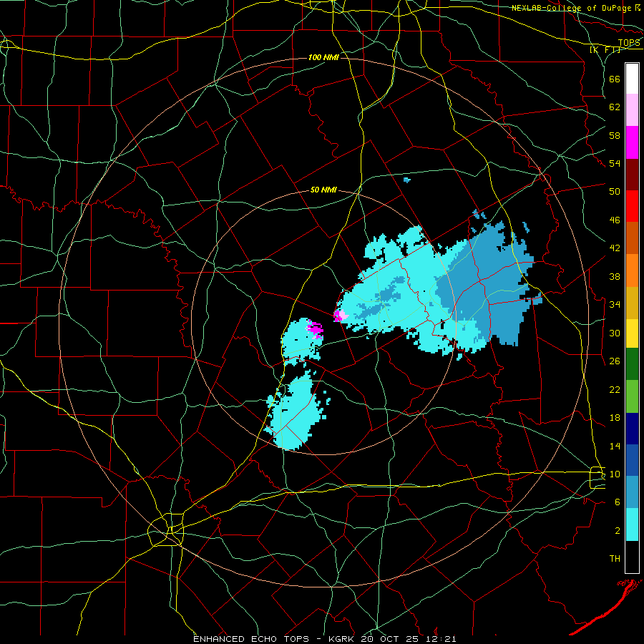Click the black TH swatch in the legend
The image size is (644, 644).
[632, 557]
